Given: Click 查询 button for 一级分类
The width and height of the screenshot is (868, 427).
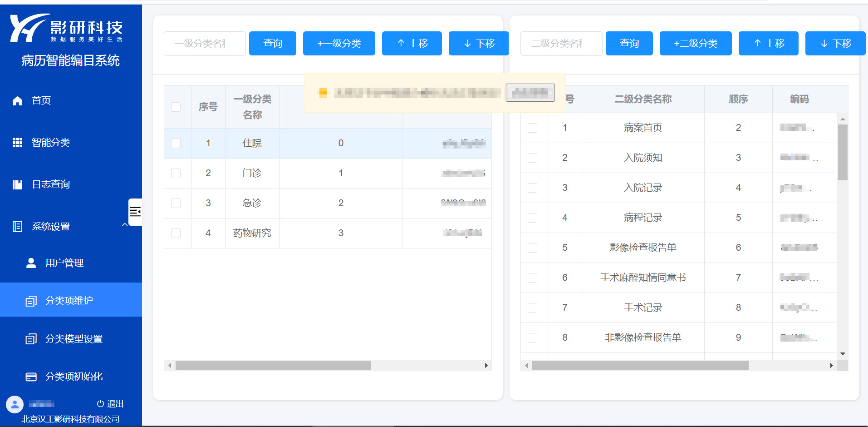Looking at the screenshot, I should tap(273, 44).
